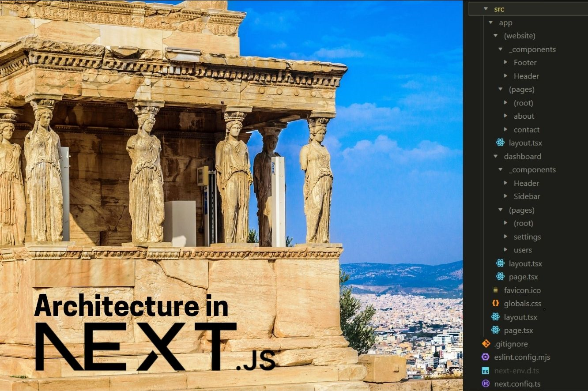Click the git icon beside .gitignore
The image size is (588, 391).
486,343
